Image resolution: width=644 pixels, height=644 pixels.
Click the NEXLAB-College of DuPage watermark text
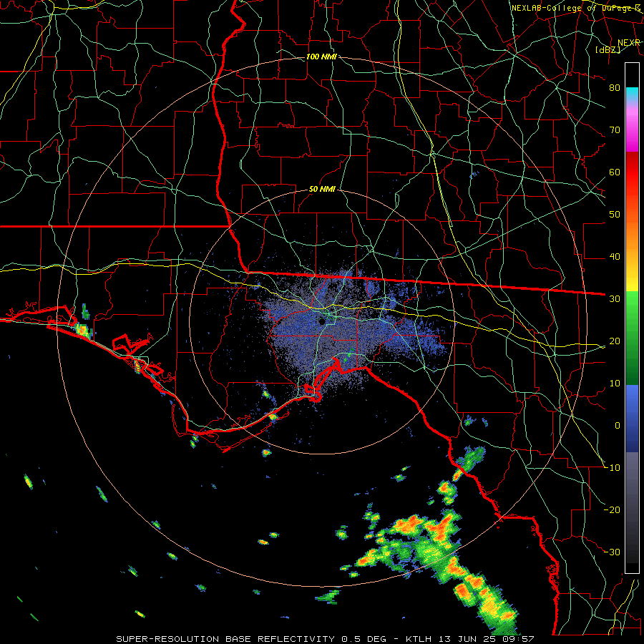coord(576,8)
